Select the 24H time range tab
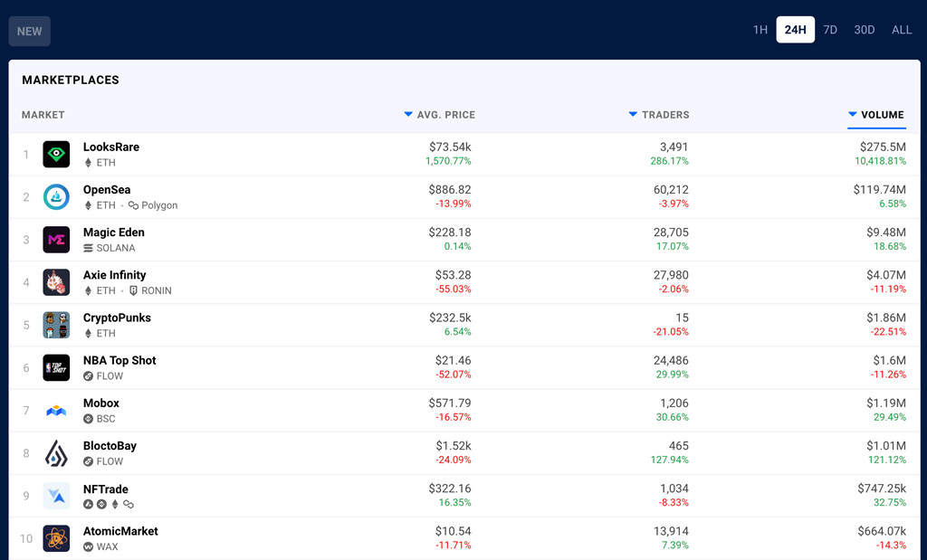Viewport: 927px width, 560px height. tap(795, 30)
